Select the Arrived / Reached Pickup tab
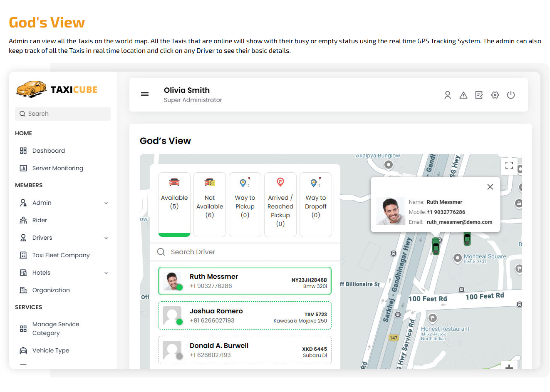 tap(280, 205)
